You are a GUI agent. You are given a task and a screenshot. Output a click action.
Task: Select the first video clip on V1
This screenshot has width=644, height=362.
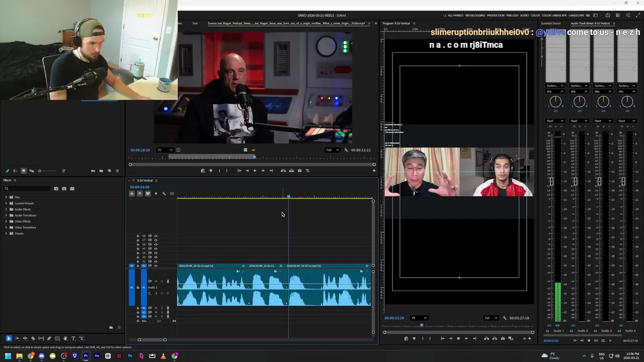211,266
